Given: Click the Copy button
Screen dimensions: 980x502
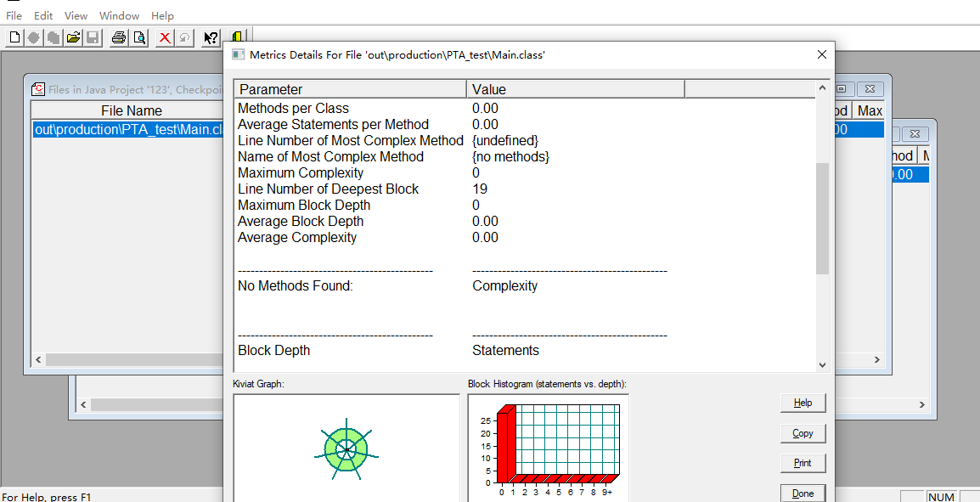Looking at the screenshot, I should 803,433.
